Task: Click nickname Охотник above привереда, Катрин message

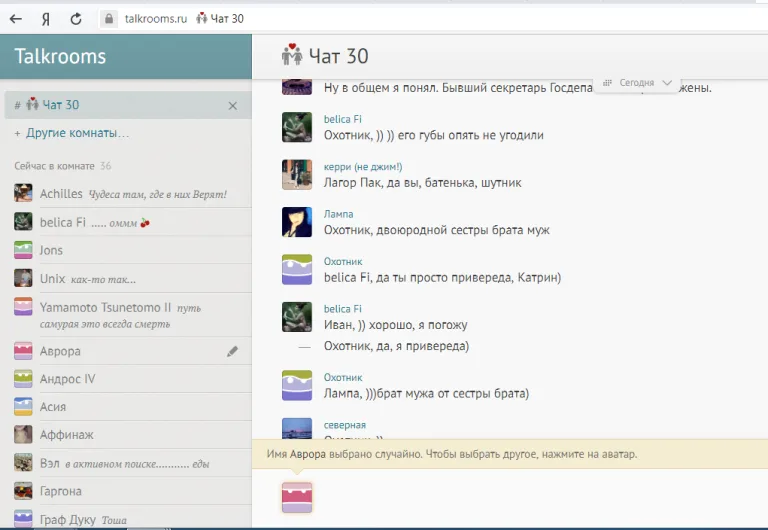Action: click(343, 262)
